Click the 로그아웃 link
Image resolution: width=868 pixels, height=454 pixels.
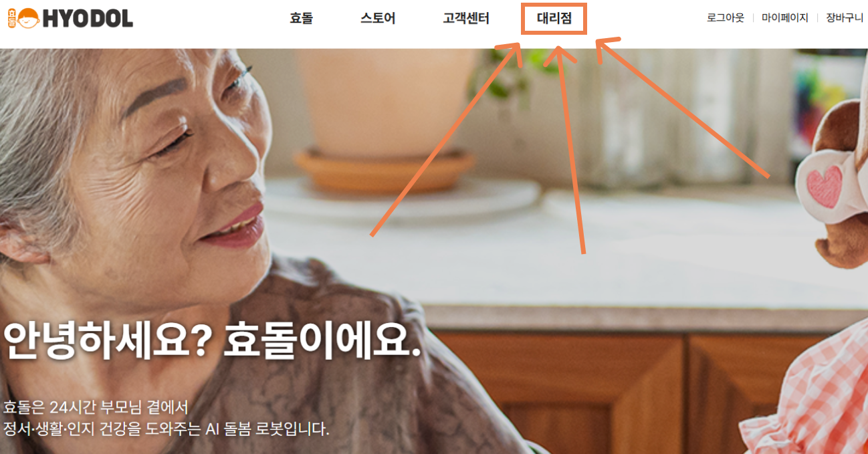726,18
